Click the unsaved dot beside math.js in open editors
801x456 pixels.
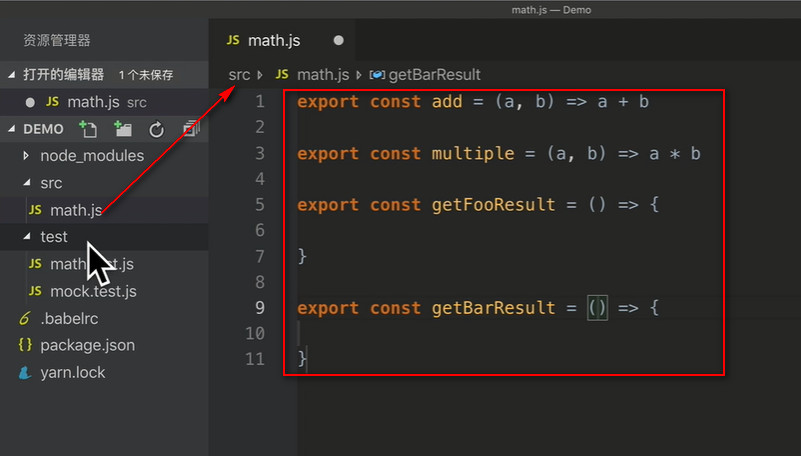point(30,103)
